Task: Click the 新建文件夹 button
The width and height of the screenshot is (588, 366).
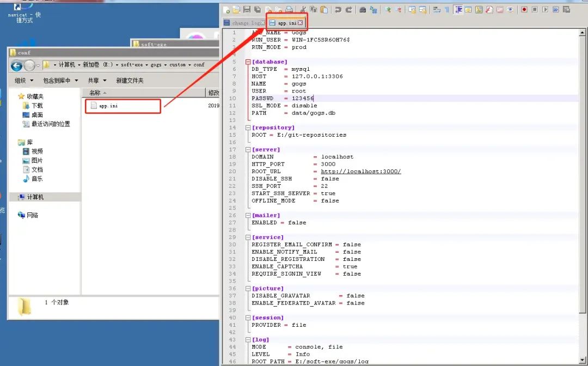Action: click(130, 81)
